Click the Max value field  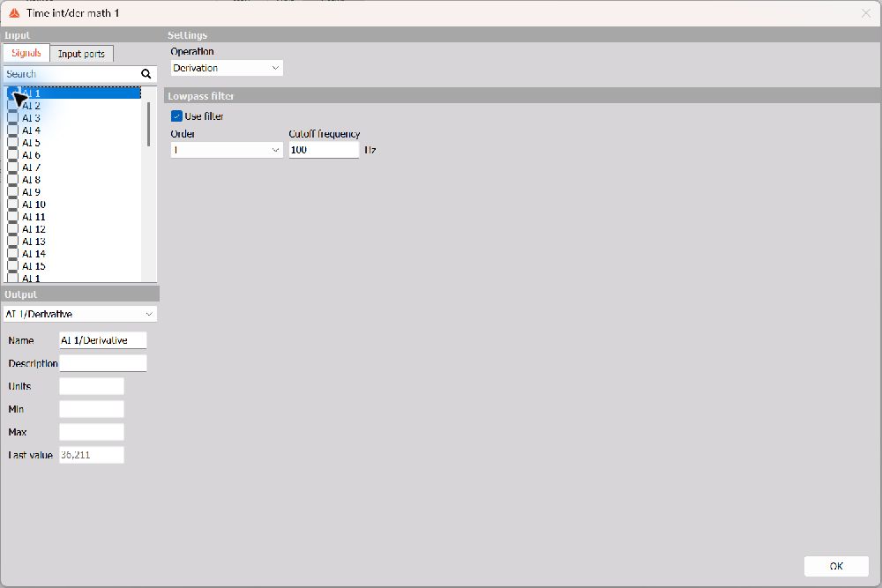(92, 432)
